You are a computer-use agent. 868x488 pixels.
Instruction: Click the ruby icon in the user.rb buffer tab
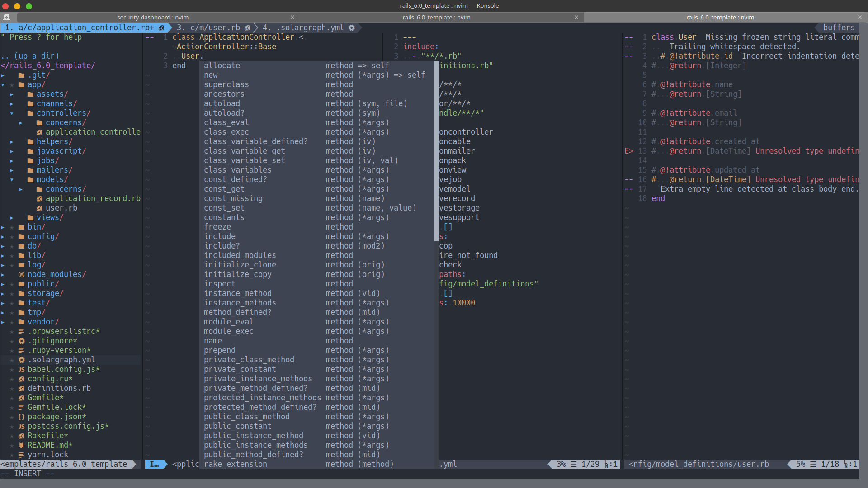click(247, 28)
